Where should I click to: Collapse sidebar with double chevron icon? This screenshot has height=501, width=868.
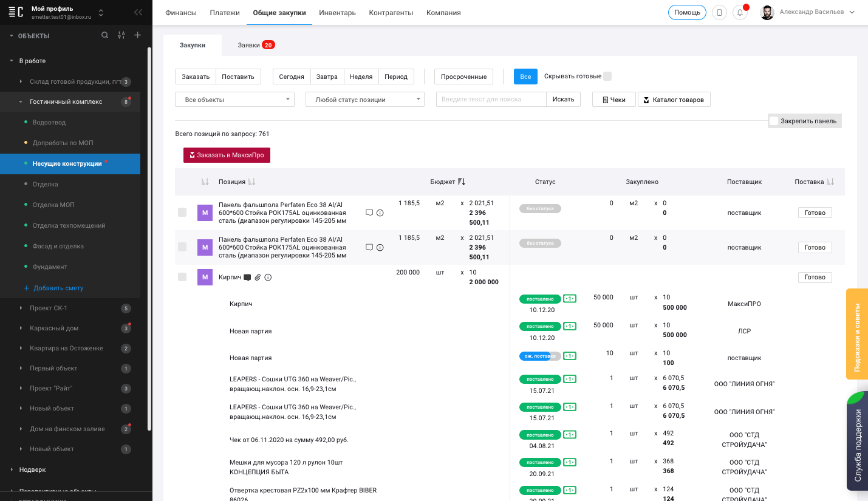(138, 12)
